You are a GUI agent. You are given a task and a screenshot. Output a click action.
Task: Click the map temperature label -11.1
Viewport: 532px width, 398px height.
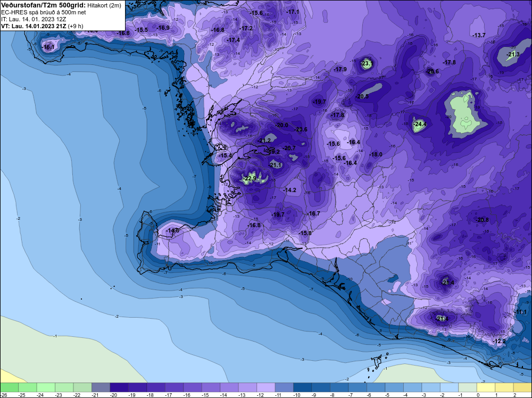pos(521,312)
